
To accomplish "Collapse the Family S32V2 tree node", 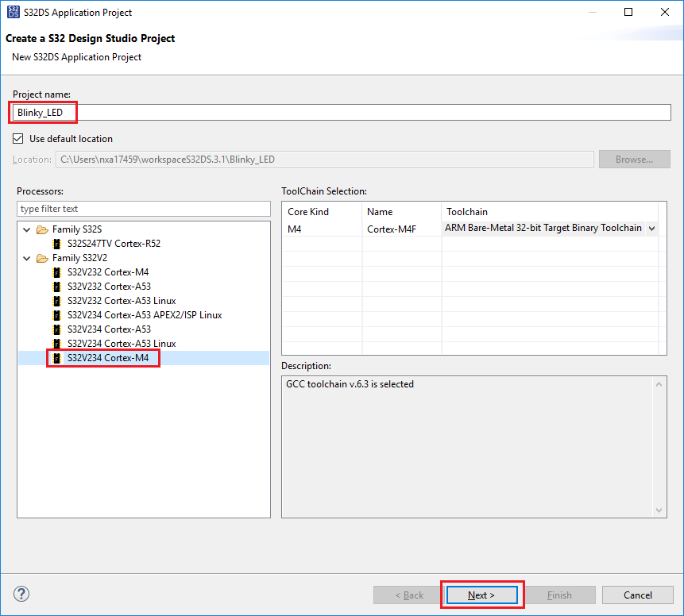I will 26,258.
